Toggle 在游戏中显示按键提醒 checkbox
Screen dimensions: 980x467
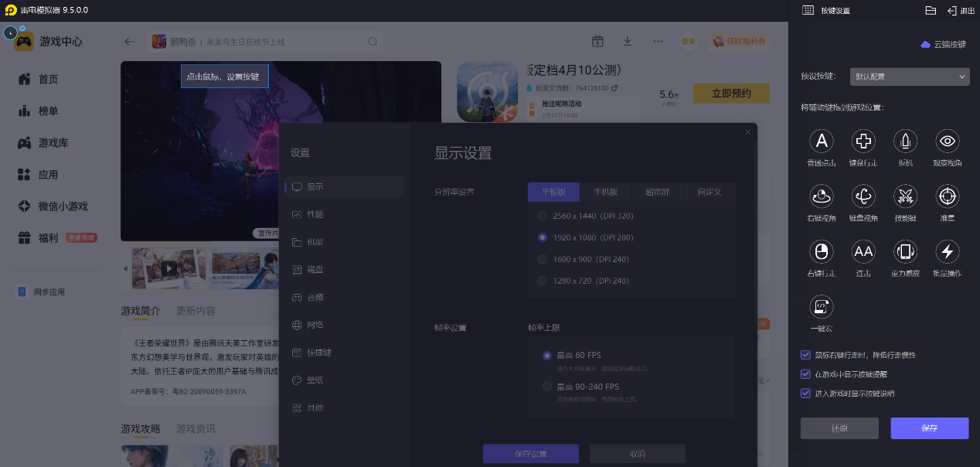click(806, 374)
